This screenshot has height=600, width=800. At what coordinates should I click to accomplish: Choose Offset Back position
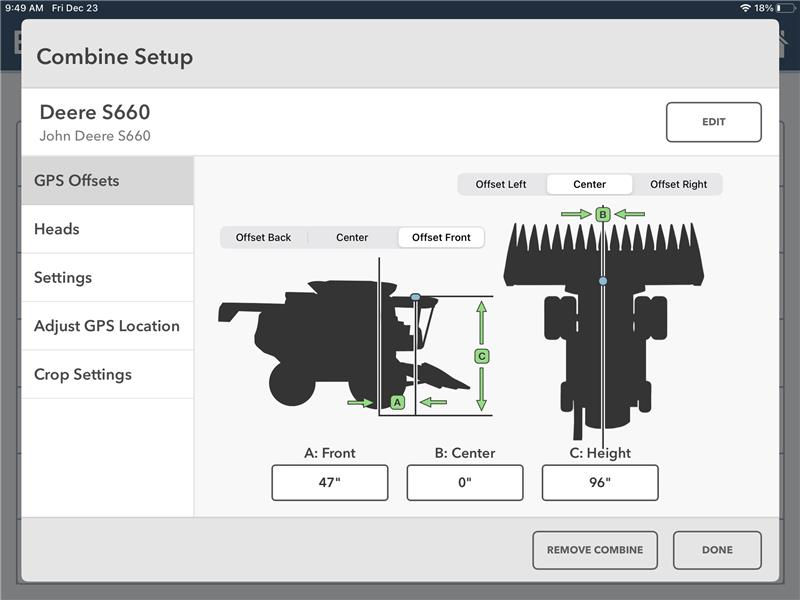[263, 237]
